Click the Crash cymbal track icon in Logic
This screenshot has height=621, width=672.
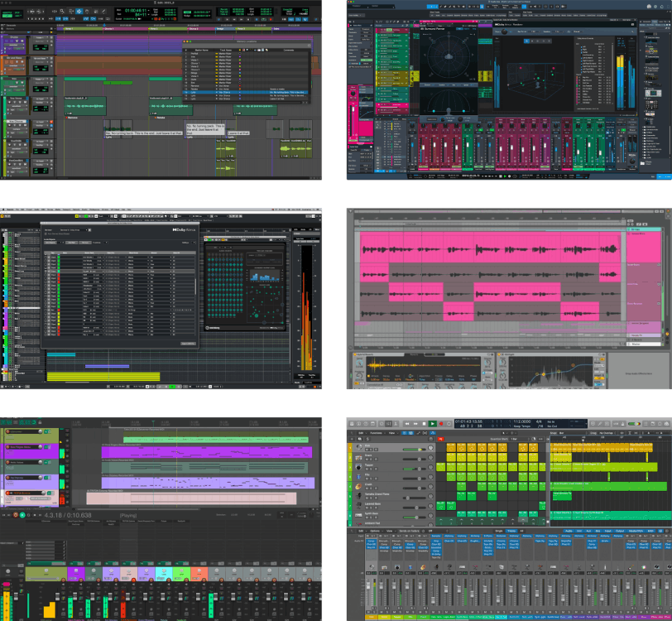point(358,486)
